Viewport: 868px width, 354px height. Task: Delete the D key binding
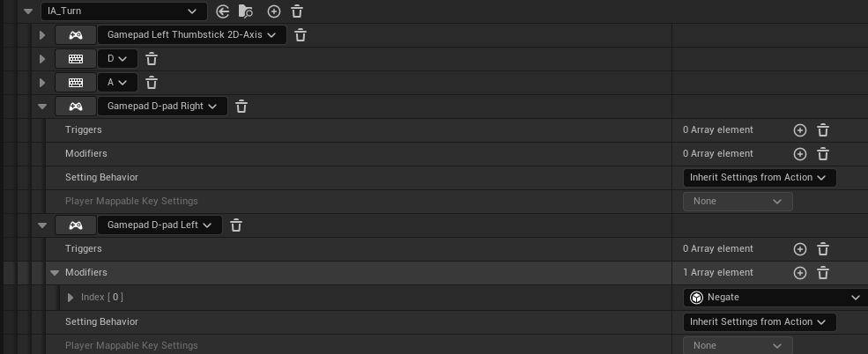(x=152, y=59)
